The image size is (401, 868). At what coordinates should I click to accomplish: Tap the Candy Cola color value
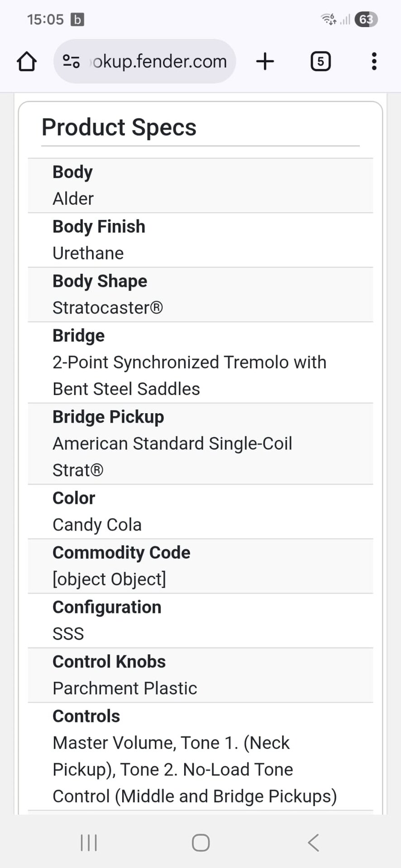coord(97,525)
